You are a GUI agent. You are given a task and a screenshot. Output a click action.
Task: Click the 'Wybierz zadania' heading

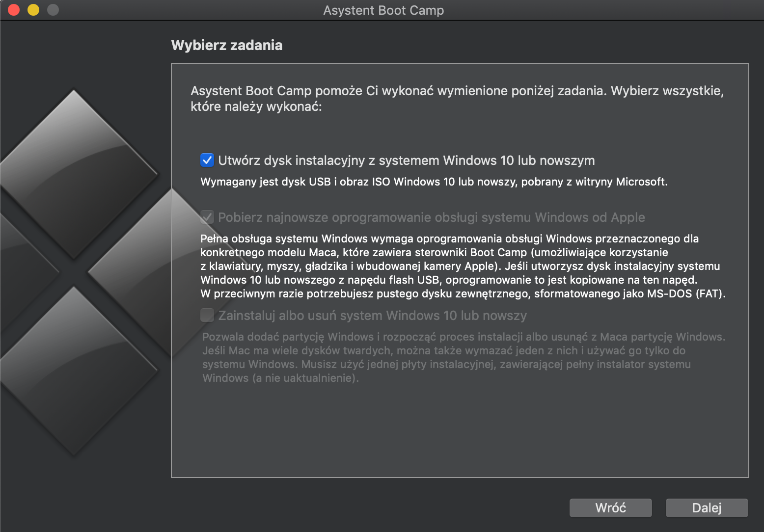(x=227, y=45)
